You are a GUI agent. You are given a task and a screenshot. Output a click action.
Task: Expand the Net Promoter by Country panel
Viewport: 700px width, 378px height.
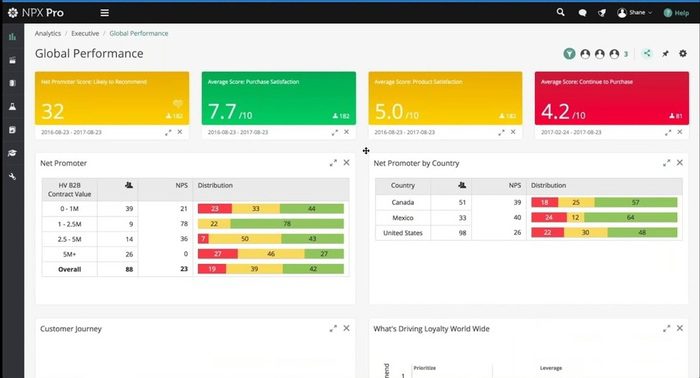667,163
